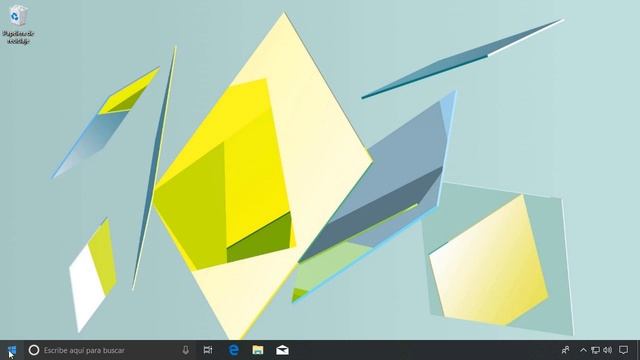
Task: Click the Cortana circle icon
Action: (34, 350)
